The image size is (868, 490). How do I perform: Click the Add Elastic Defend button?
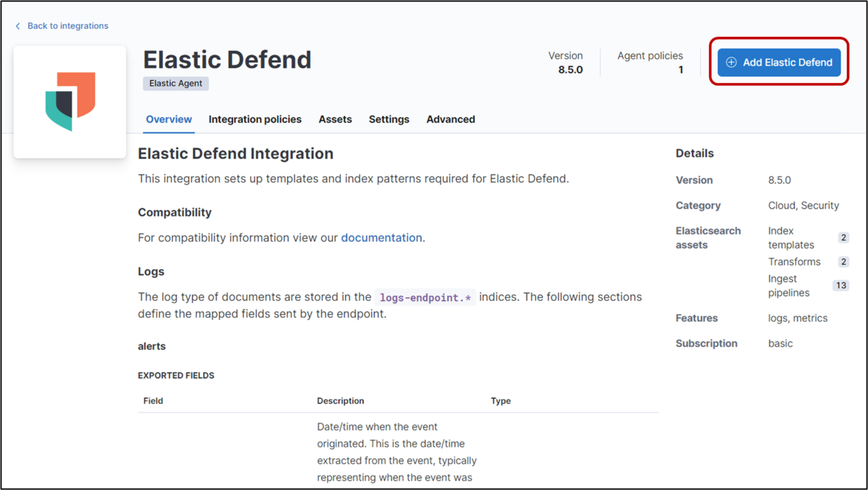(x=778, y=62)
